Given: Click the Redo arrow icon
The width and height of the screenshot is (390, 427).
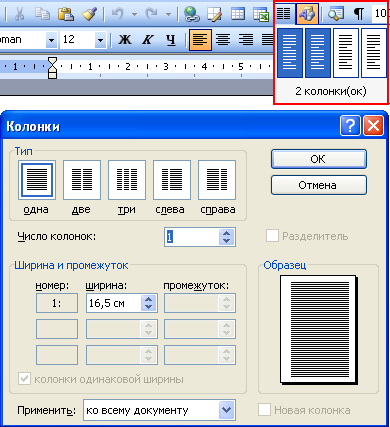Looking at the screenshot, I should (152, 14).
